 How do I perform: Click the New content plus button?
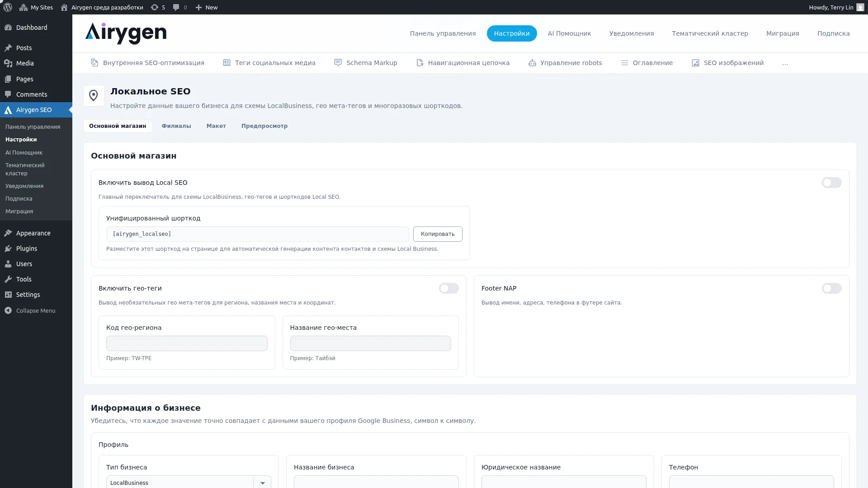[206, 7]
